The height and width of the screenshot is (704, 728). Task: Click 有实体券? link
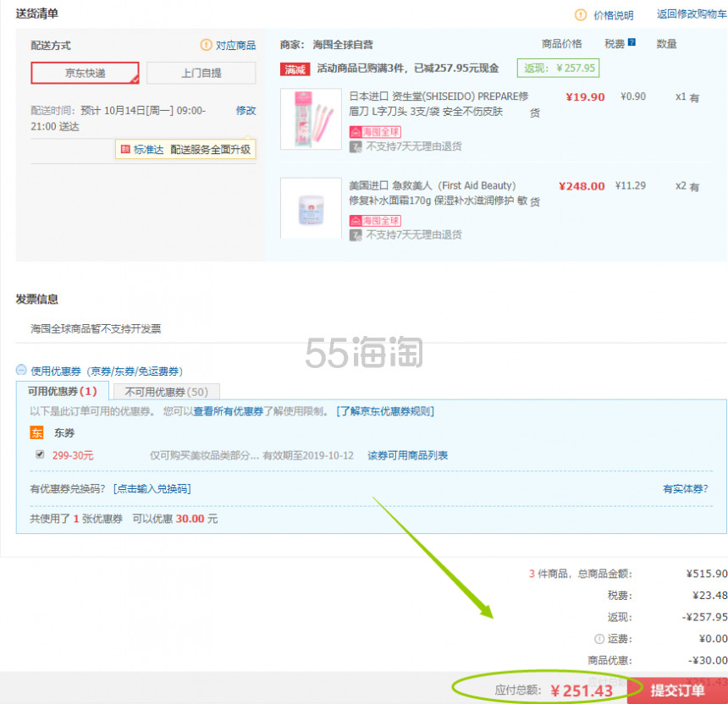pyautogui.click(x=686, y=489)
